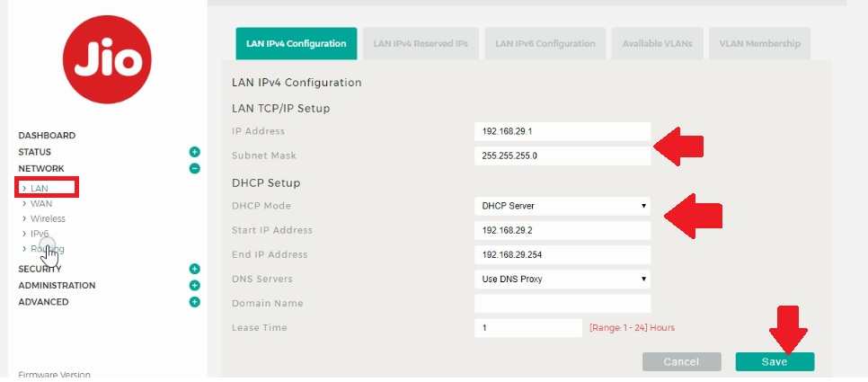This screenshot has height=382, width=868.
Task: Select the Available VLANs tab
Action: [x=658, y=44]
